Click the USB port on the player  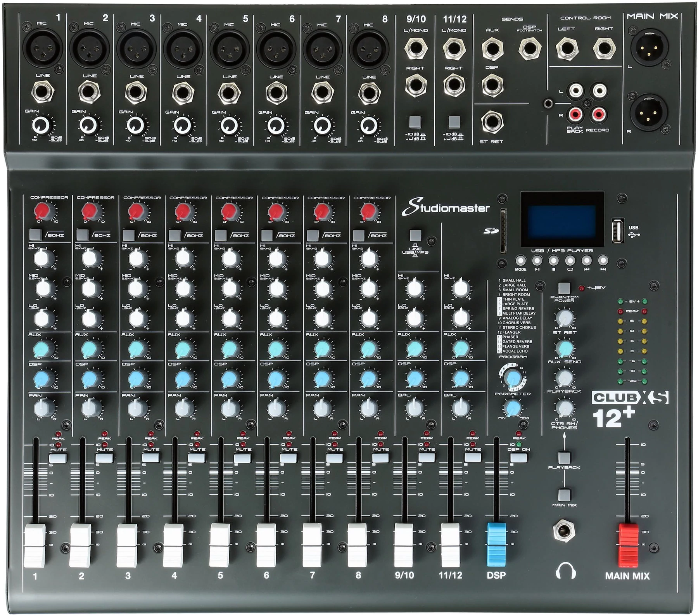coord(618,231)
